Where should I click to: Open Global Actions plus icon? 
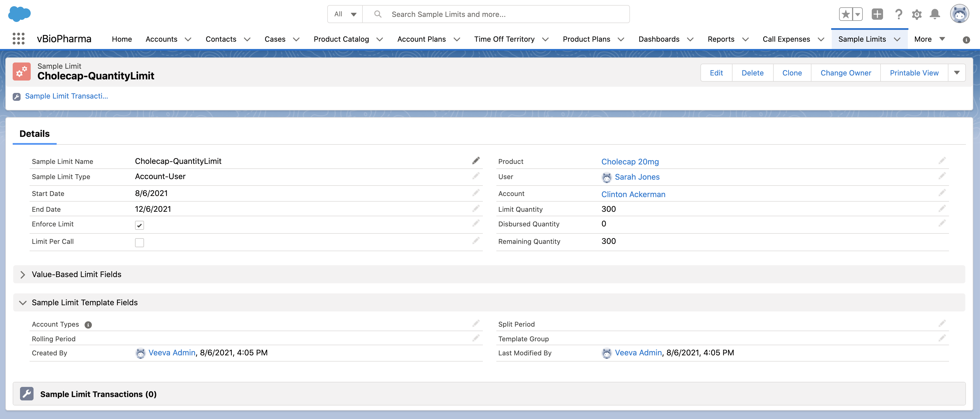(x=877, y=14)
